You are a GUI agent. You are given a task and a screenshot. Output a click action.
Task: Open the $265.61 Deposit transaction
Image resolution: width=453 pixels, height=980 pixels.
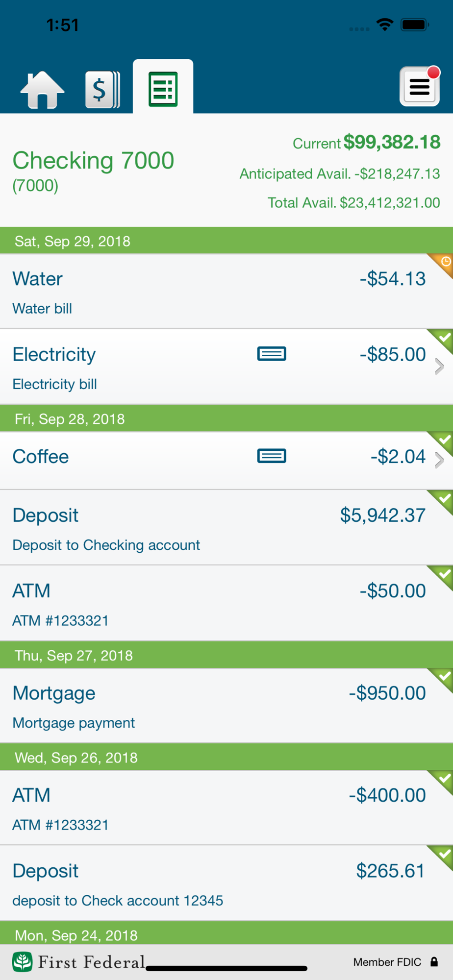click(x=226, y=883)
